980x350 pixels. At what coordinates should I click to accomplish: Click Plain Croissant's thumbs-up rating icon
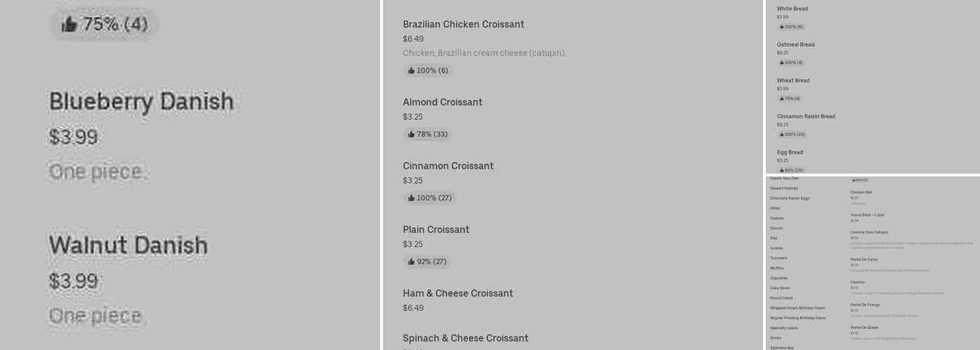(x=412, y=262)
